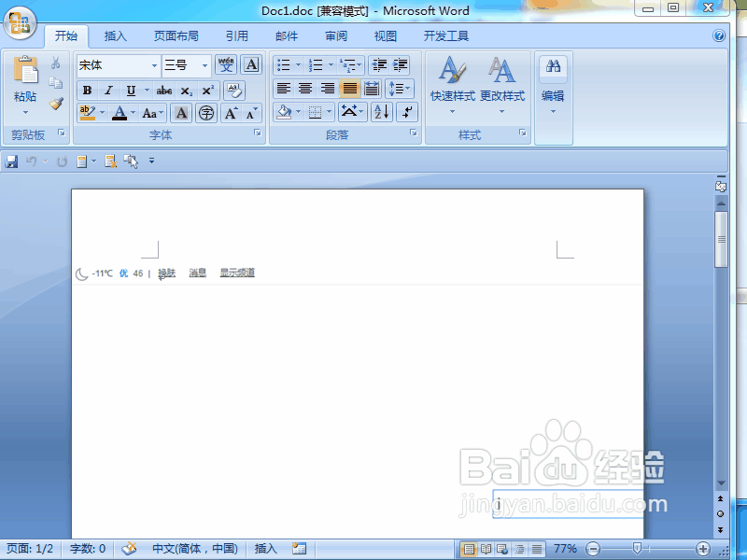The image size is (747, 560).
Task: Switch to the 审阅 ribbon tab
Action: (336, 35)
